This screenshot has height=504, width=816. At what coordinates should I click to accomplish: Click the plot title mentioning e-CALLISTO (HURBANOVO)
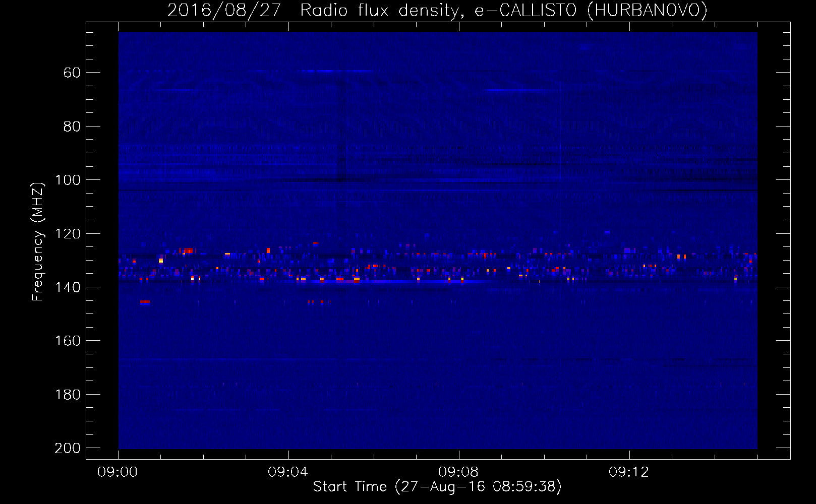click(437, 10)
